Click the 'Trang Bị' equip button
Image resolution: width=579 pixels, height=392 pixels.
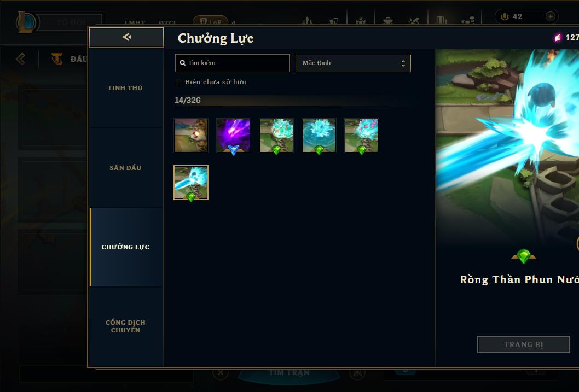tap(524, 344)
